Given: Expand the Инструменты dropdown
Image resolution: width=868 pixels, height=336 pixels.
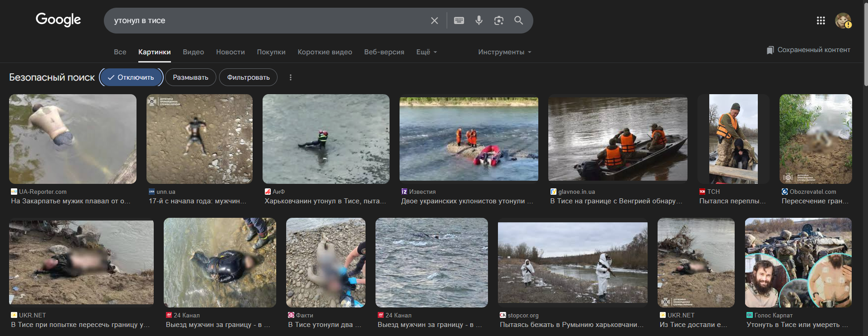Looking at the screenshot, I should coord(504,52).
